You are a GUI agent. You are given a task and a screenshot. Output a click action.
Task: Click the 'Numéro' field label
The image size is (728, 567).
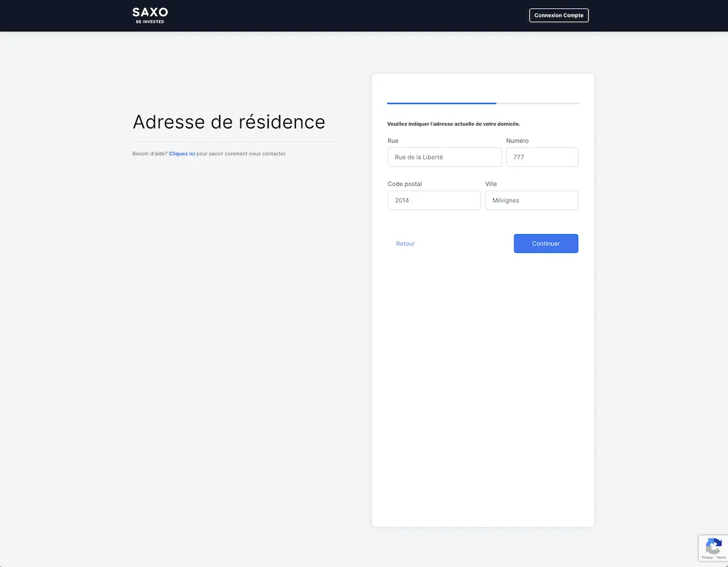517,141
